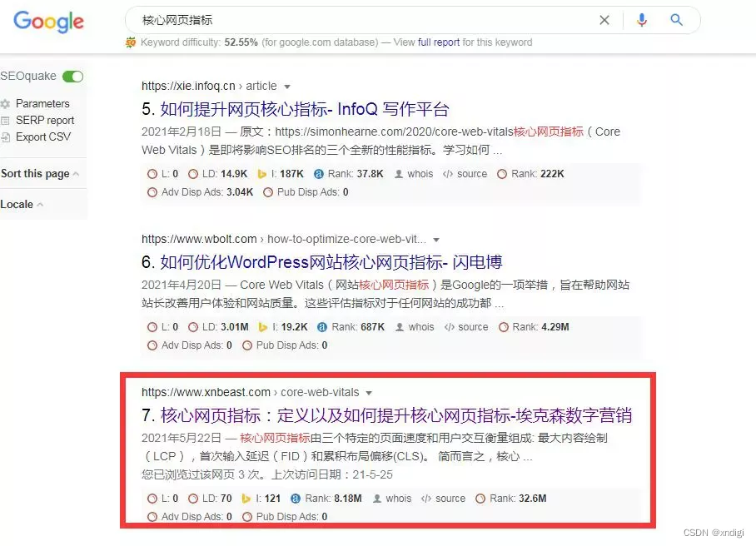The image size is (756, 546).
Task: Open the Google logo homepage
Action: [x=48, y=21]
